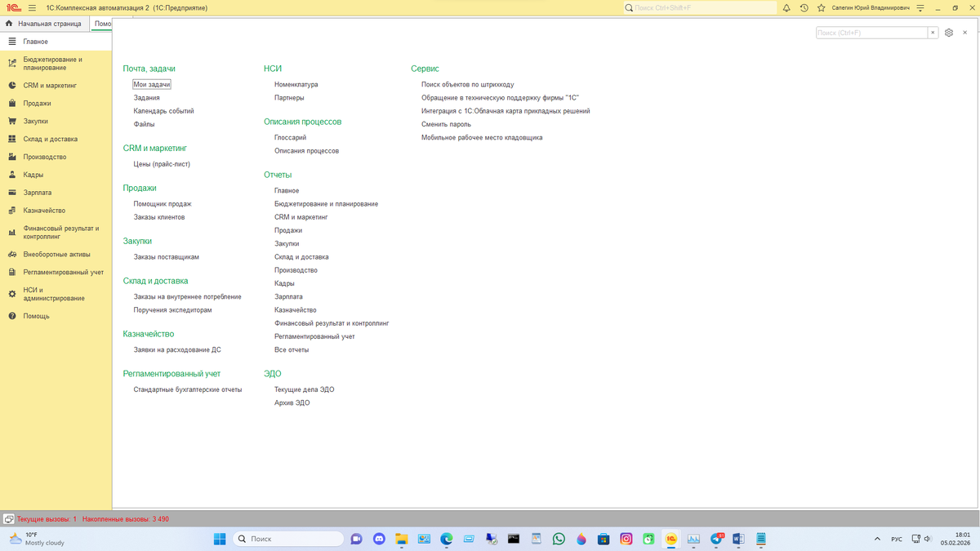Screen dimensions: 980x551
Task: Open Казначейство sidebar section
Action: pos(56,211)
